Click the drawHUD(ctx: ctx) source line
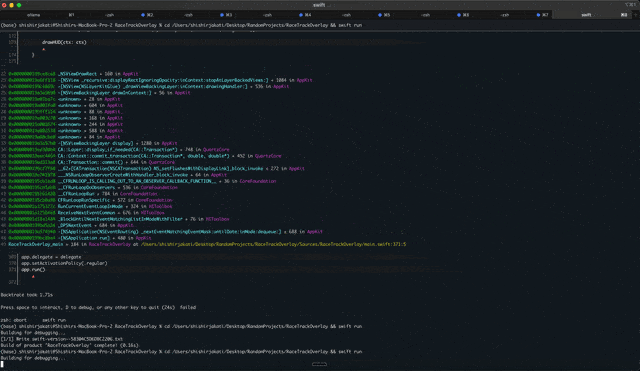Image resolution: width=640 pixels, height=371 pixels. [x=64, y=42]
